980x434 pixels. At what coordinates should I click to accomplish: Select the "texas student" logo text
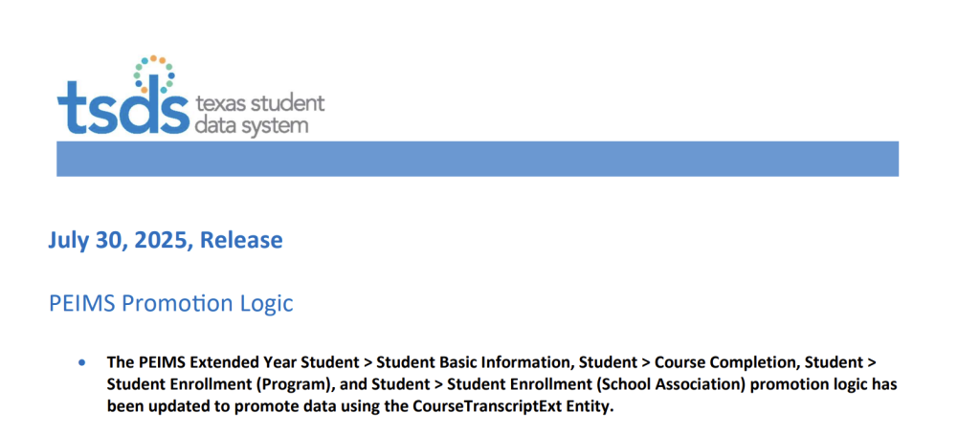(x=260, y=103)
